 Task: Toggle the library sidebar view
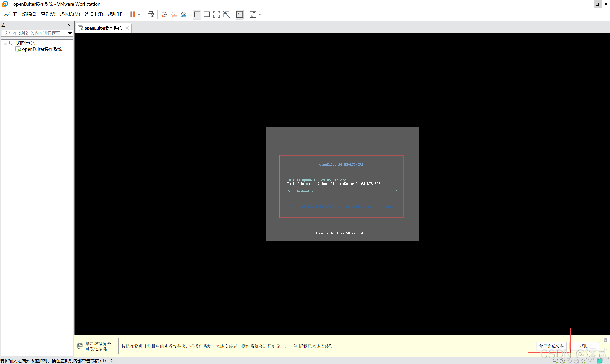[x=197, y=15]
